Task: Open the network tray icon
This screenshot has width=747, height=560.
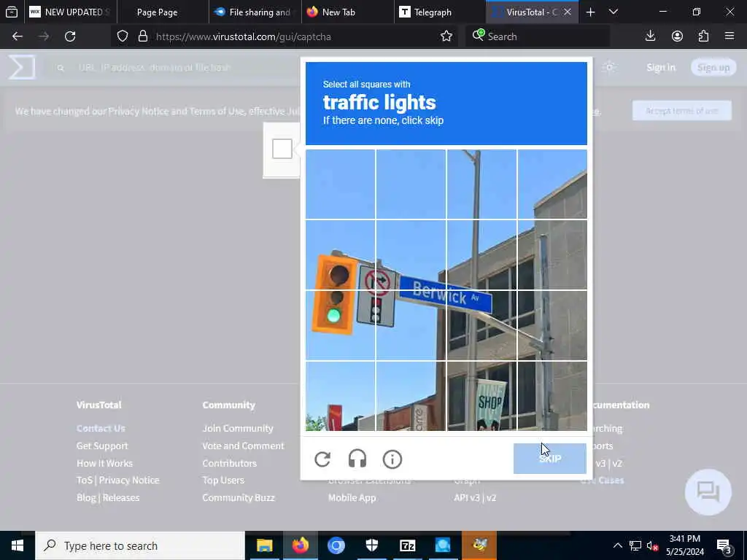Action: click(635, 545)
